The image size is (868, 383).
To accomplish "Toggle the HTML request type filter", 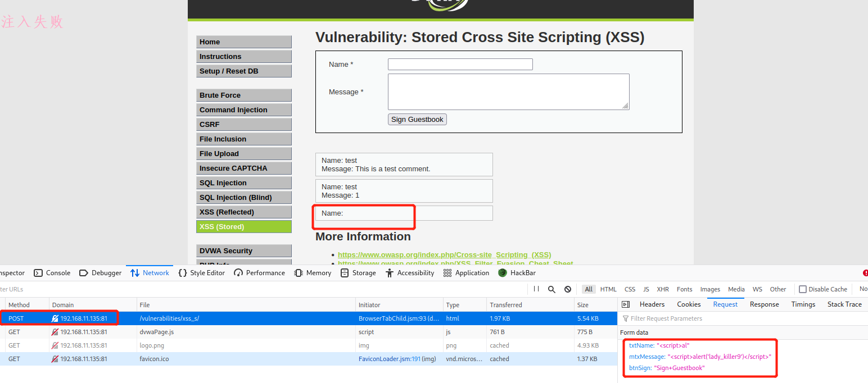I will (x=608, y=289).
